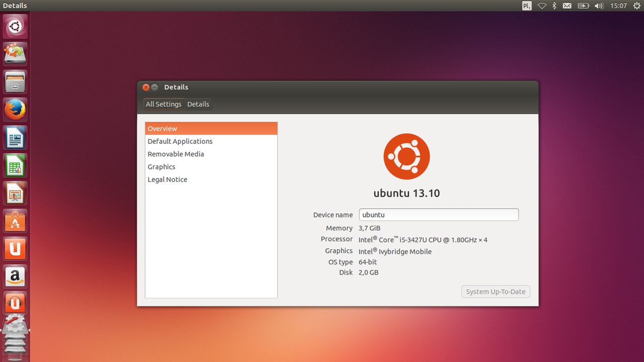Go back to All Settings
Image resolution: width=644 pixels, height=362 pixels.
tap(164, 104)
